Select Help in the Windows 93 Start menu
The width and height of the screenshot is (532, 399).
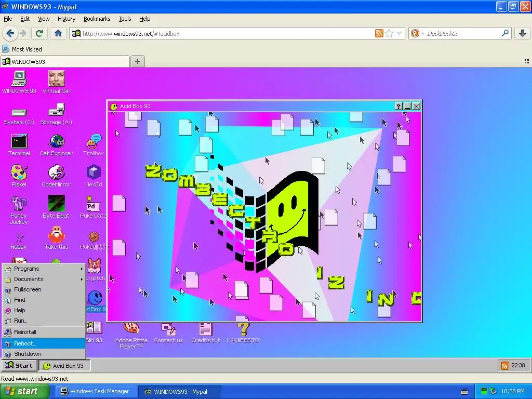tap(44, 311)
